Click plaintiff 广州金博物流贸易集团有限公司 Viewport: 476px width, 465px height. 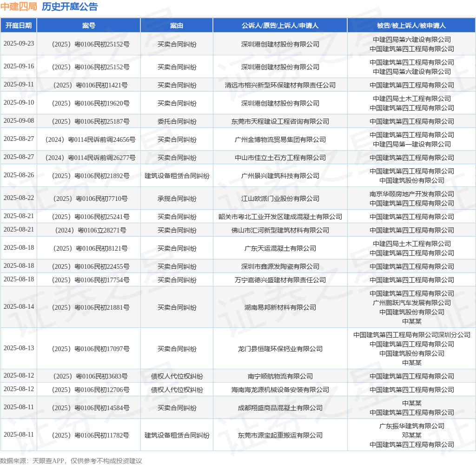click(280, 139)
